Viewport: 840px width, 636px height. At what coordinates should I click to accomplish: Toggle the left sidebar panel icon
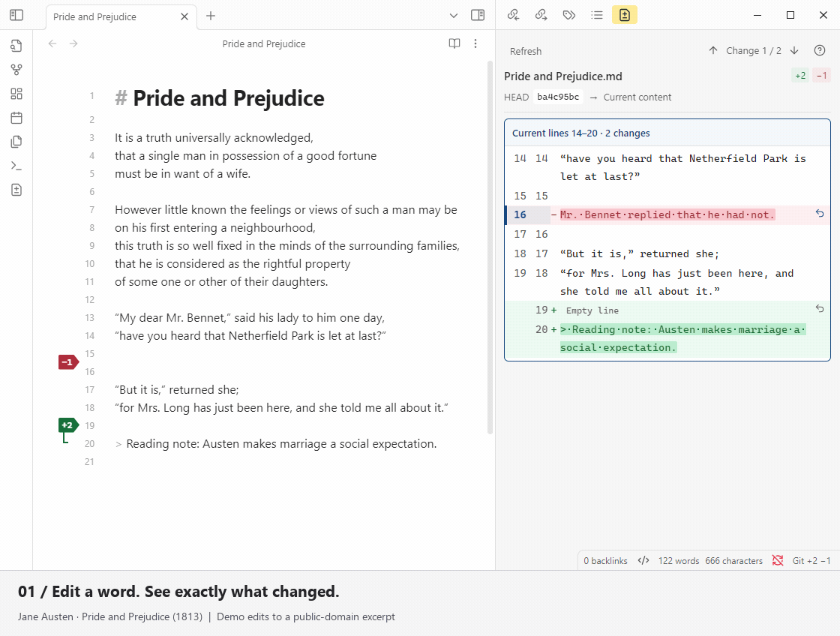click(x=16, y=15)
